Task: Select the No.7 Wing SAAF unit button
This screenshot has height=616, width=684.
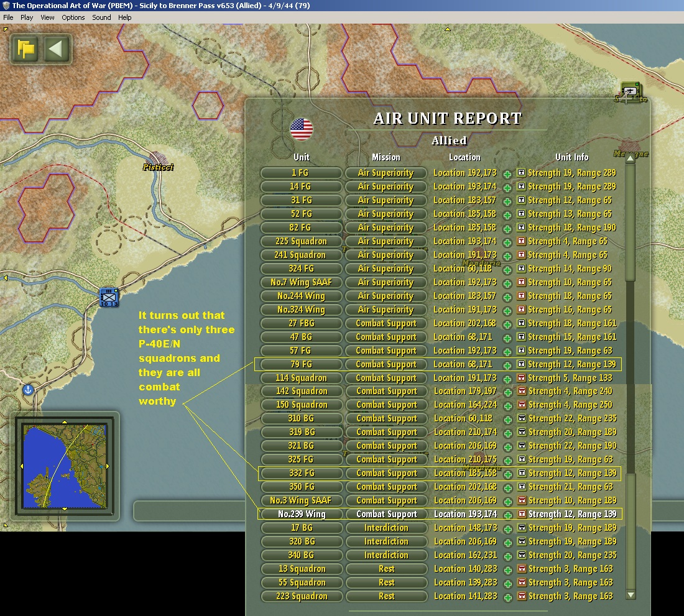Action: tap(301, 282)
